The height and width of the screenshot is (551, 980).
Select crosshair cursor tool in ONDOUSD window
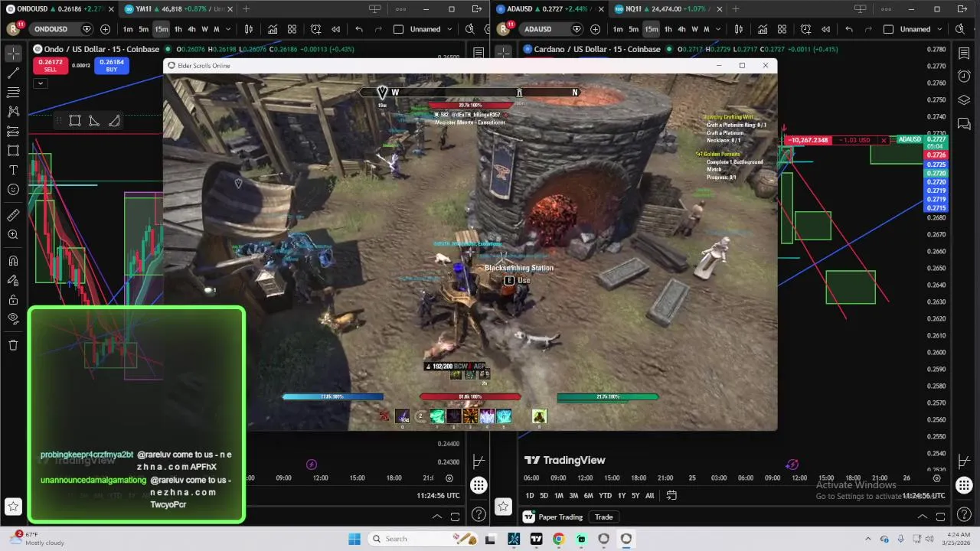[13, 54]
